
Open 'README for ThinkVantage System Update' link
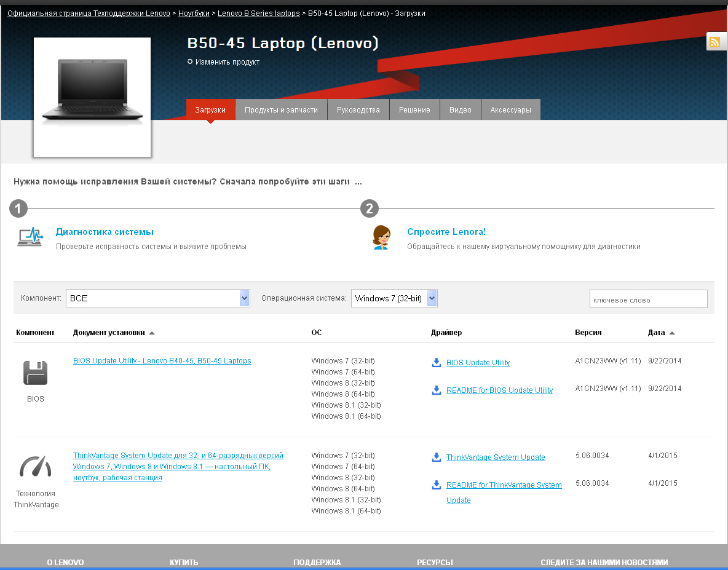(x=504, y=493)
